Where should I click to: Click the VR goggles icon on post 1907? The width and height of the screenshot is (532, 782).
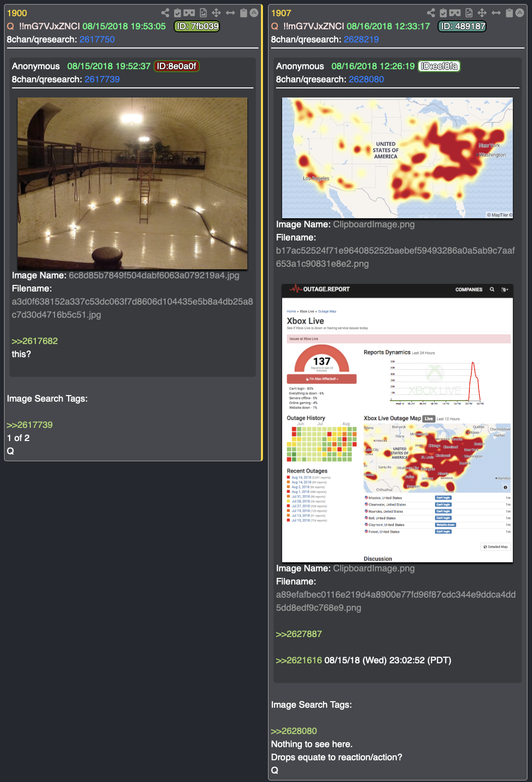455,13
